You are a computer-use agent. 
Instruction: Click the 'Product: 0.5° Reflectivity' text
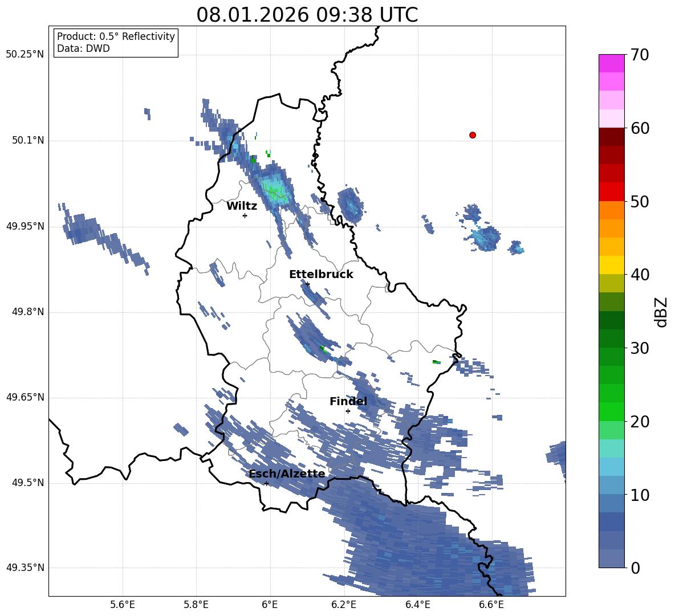(x=116, y=36)
